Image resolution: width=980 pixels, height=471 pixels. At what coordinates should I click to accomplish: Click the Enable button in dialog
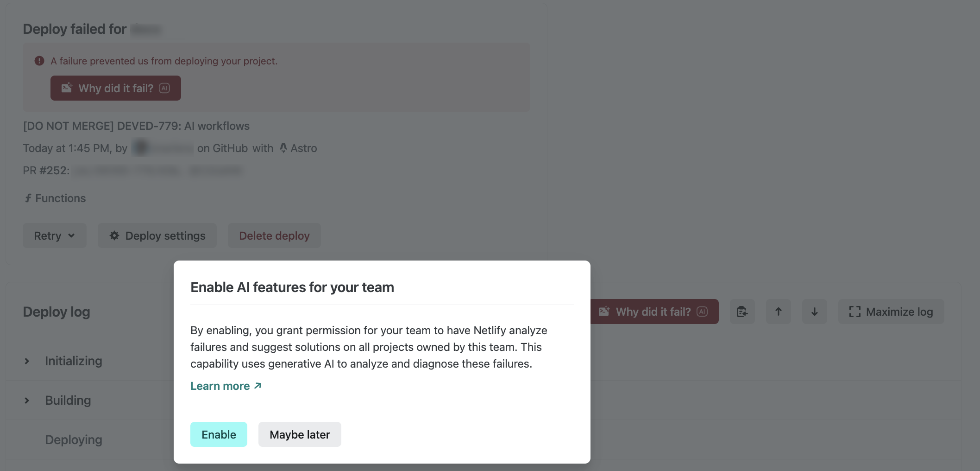[x=219, y=434]
